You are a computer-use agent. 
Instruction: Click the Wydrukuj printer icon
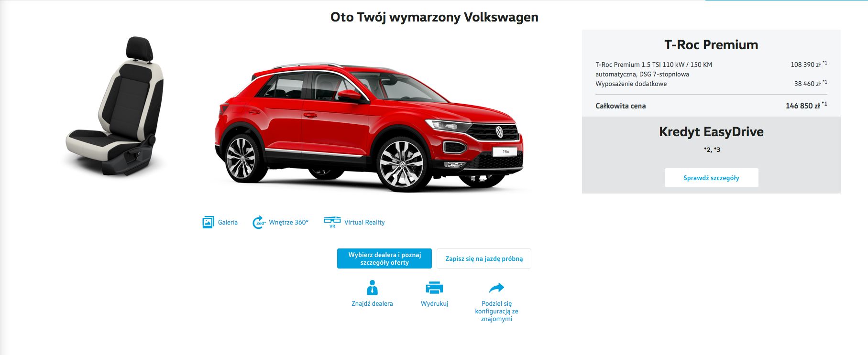click(x=434, y=288)
